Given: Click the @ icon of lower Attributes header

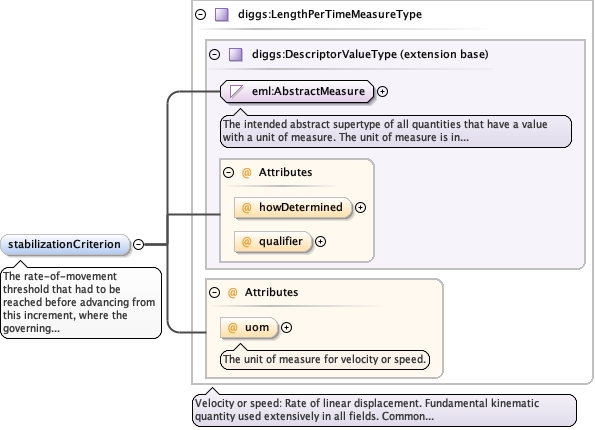Looking at the screenshot, I should coord(232,293).
